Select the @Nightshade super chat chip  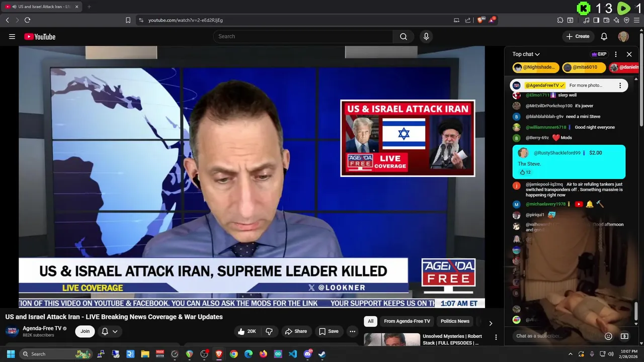[536, 67]
